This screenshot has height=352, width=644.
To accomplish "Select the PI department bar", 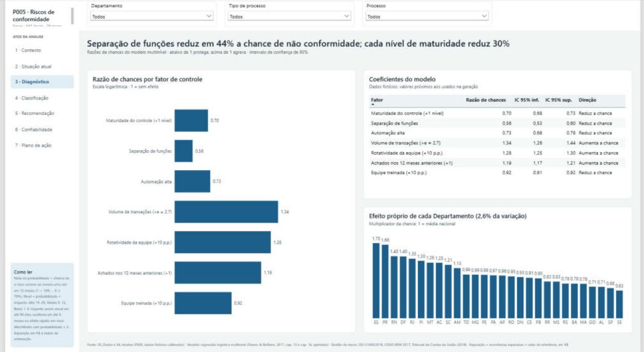I will pos(421,290).
